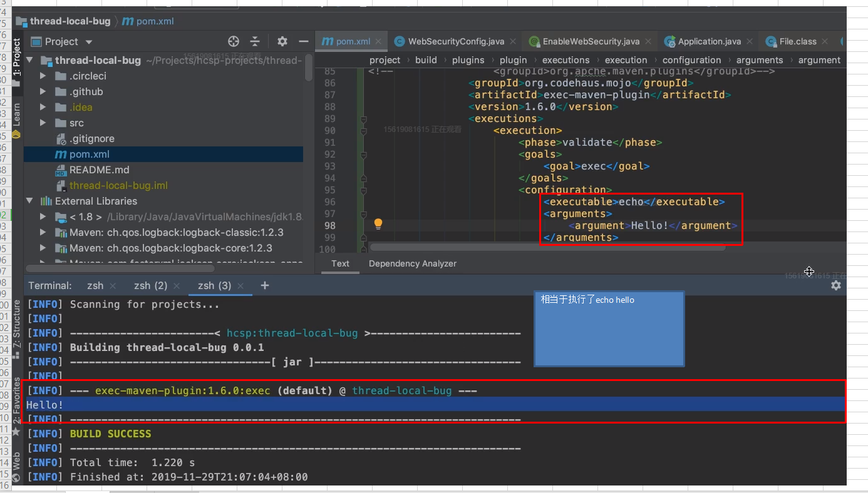Collapse the thread-local-bug root folder
This screenshot has width=868, height=493.
click(29, 60)
